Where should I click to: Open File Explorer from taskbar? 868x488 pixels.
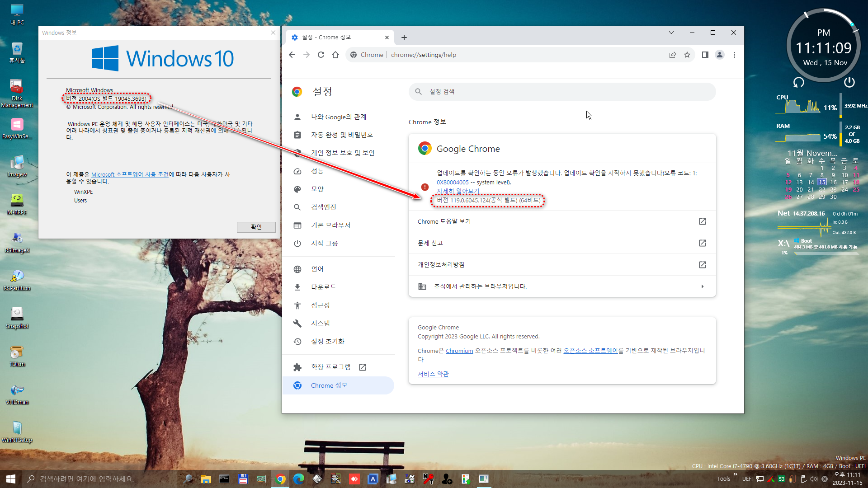point(206,479)
